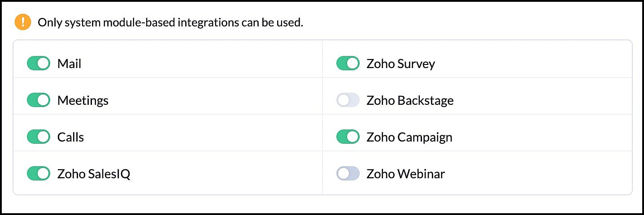Select the Zoho SalesIQ label
The image size is (644, 215).
point(94,174)
